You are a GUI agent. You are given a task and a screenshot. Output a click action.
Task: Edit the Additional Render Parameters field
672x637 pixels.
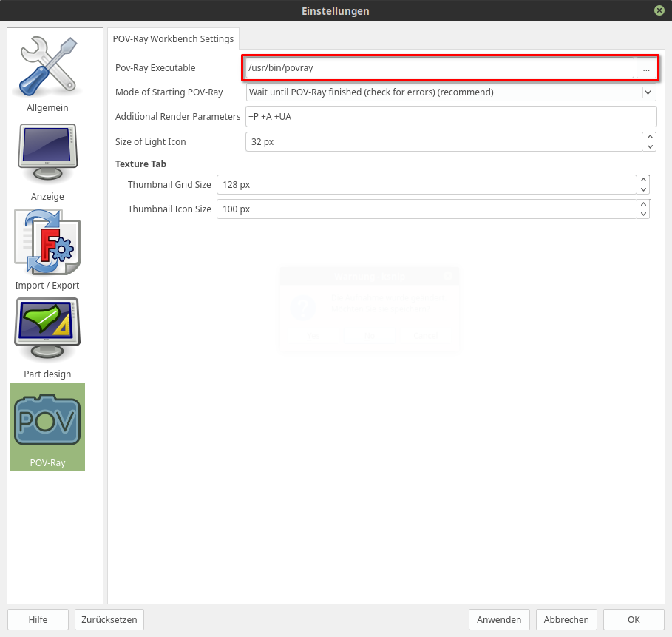tap(451, 117)
